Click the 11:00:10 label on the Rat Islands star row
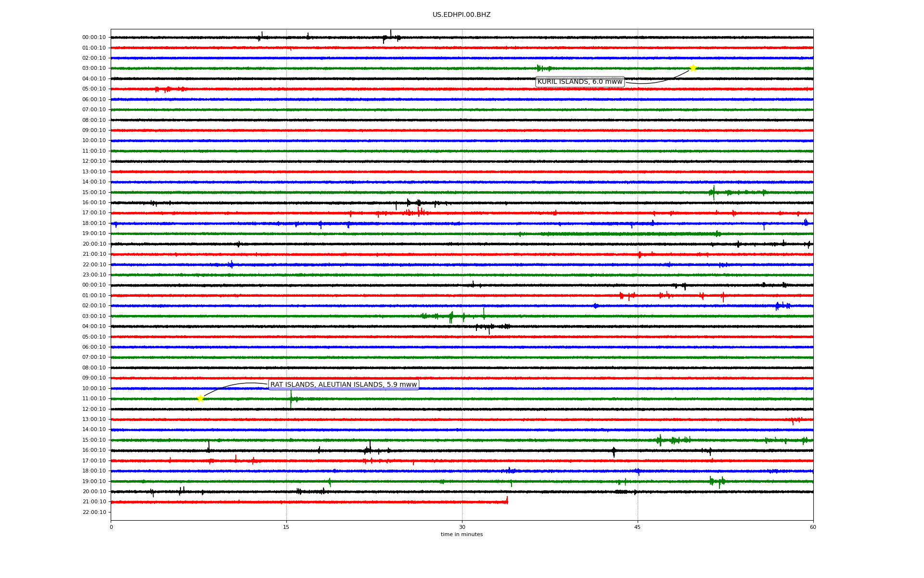 click(x=94, y=399)
